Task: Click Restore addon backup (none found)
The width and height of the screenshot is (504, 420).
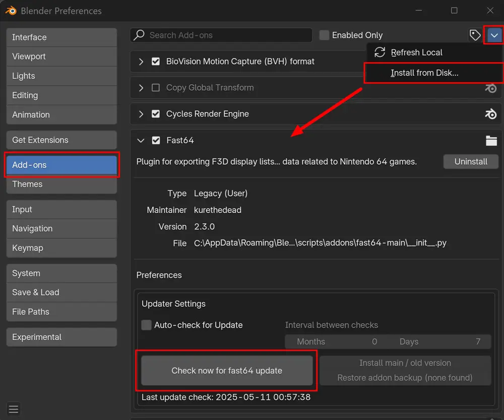Action: [x=405, y=378]
